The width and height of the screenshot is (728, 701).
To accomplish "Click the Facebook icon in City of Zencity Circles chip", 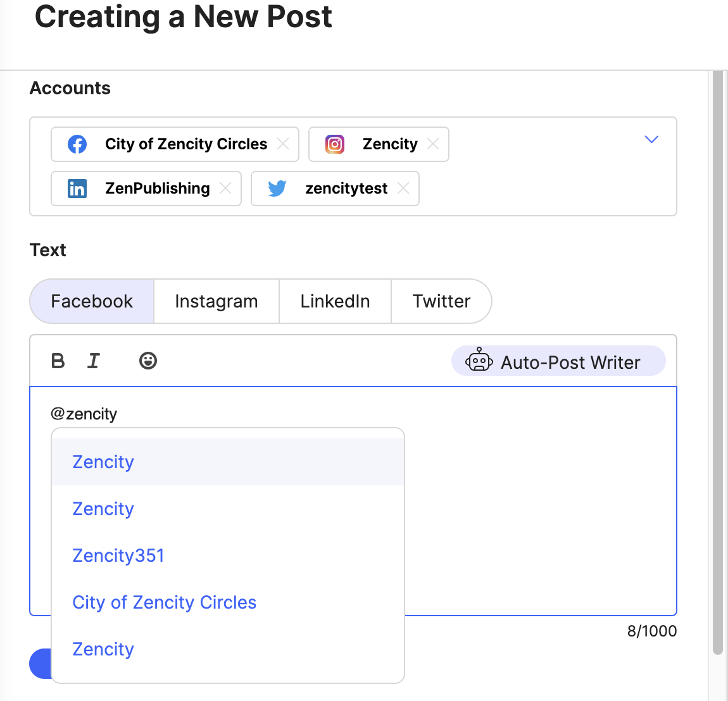I will tap(77, 144).
